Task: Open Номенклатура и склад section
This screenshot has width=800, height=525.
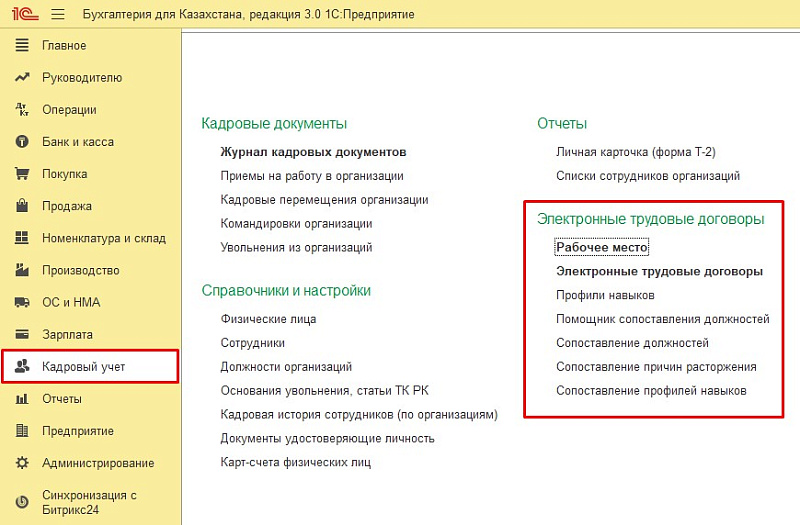Action: click(103, 238)
